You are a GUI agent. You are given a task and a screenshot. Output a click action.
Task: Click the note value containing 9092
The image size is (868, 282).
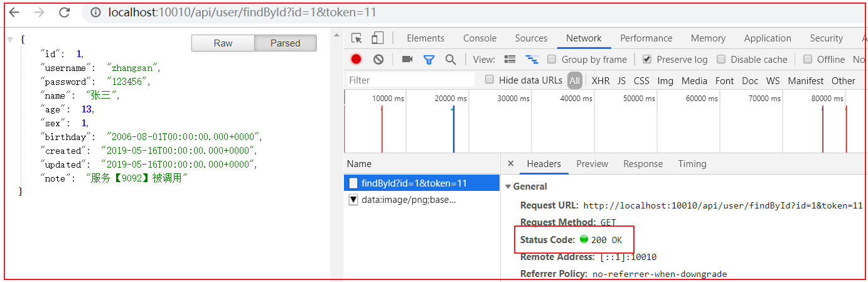[137, 178]
